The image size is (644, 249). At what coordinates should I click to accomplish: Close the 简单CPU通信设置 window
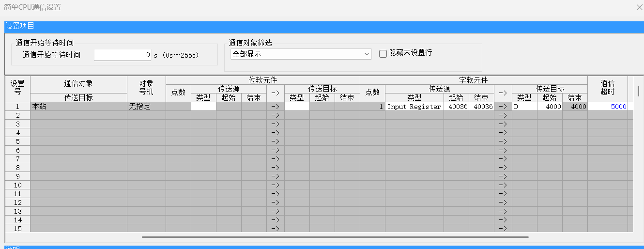click(x=639, y=7)
